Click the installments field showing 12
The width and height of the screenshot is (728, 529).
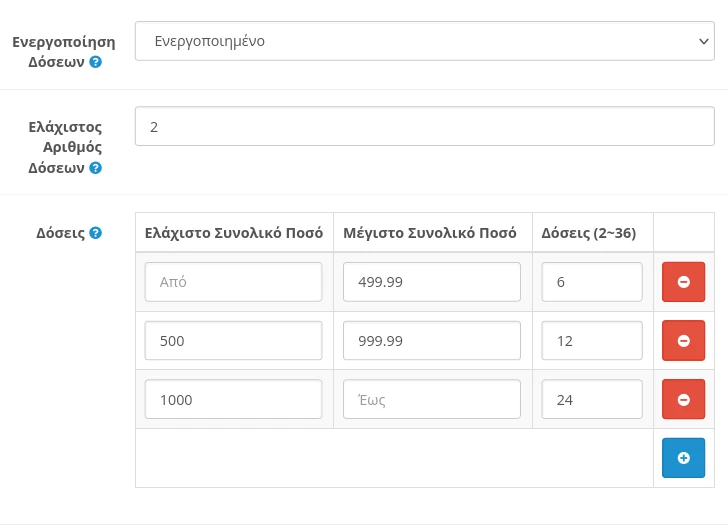[591, 341]
